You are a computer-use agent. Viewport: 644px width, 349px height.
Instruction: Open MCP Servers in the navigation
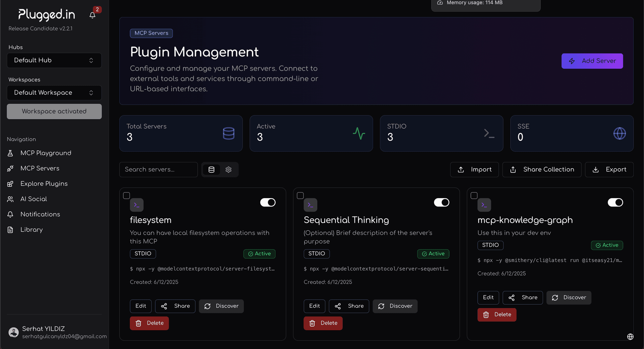(x=40, y=169)
